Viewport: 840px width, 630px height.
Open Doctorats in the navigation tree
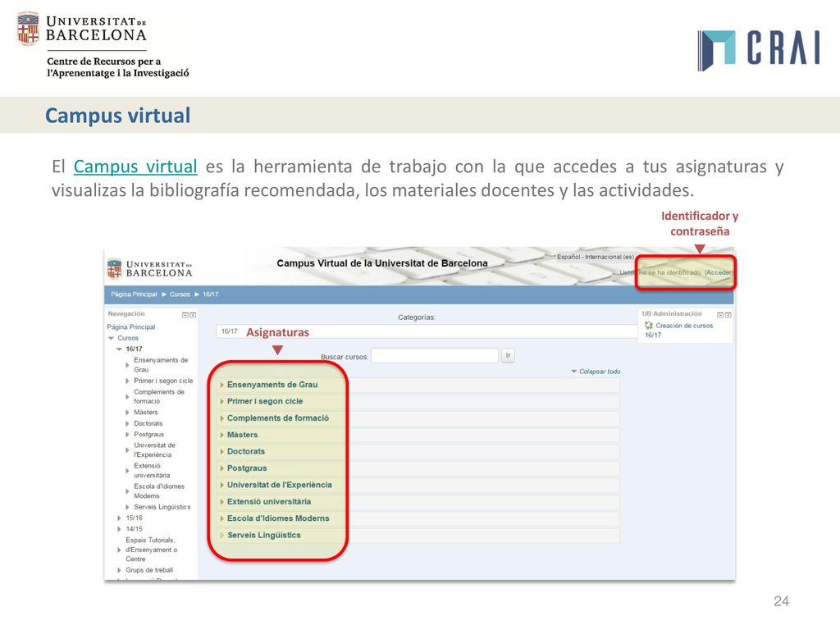tap(148, 423)
